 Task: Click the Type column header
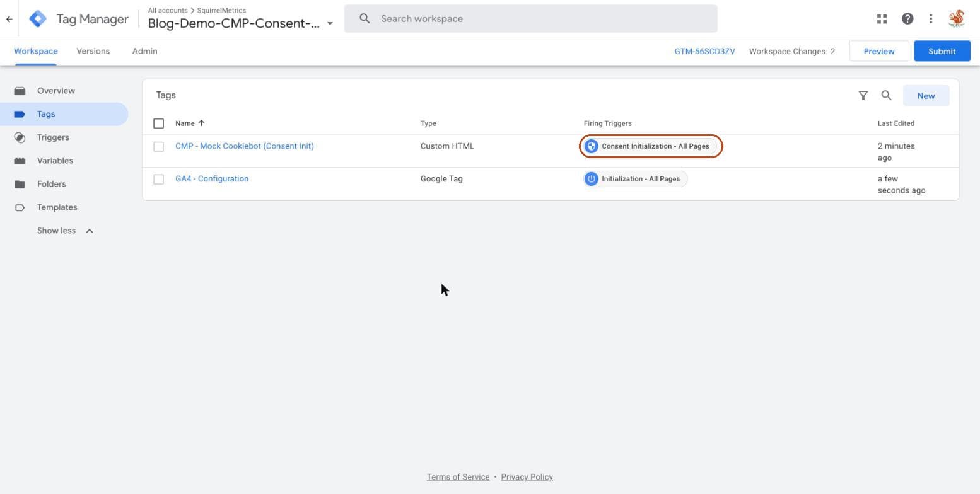[428, 123]
